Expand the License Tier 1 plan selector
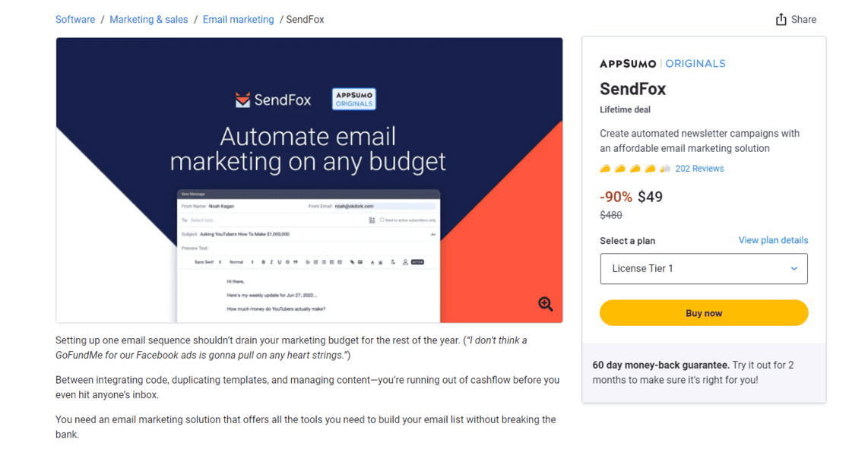Screen dimensions: 868x449 [x=703, y=268]
